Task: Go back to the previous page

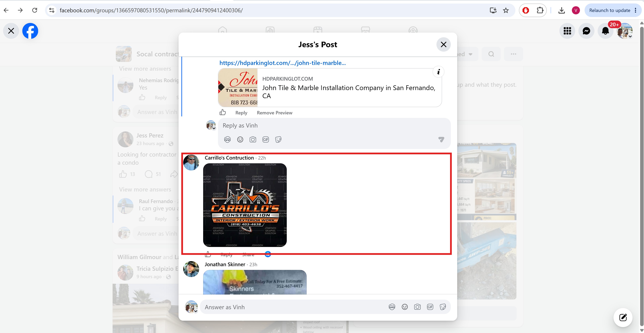Action: click(x=6, y=10)
